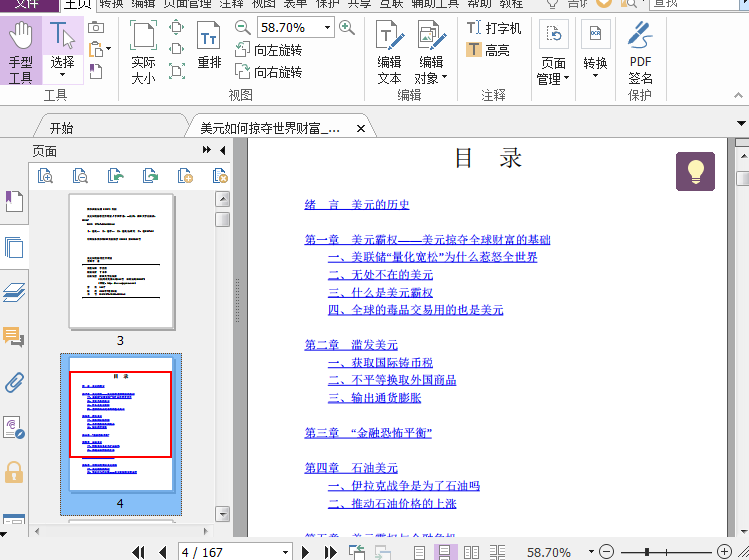
Task: Open the 文件 File menu
Action: 27,4
